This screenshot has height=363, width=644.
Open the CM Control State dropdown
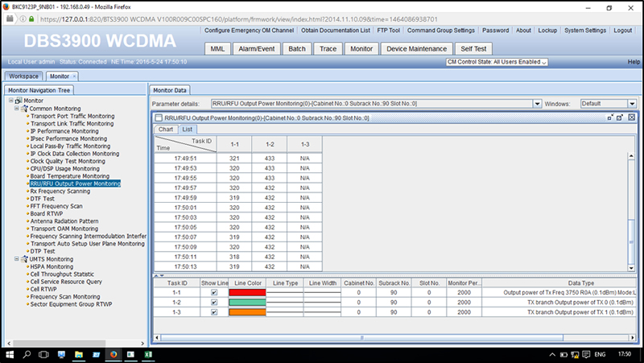coord(497,62)
